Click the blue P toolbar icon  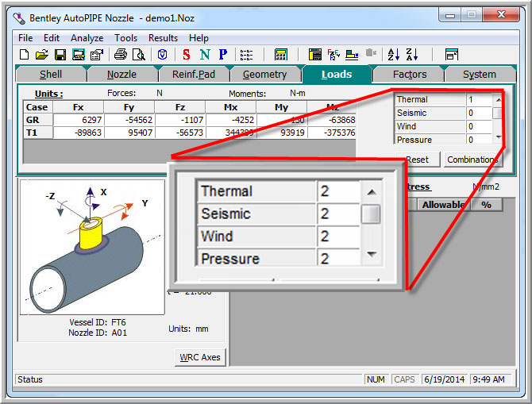223,54
